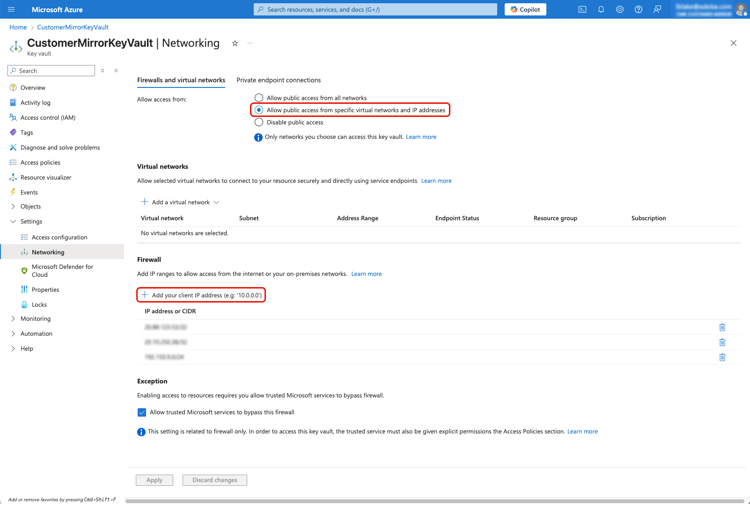
Task: Collapse the left sidebar menu
Action: 116,71
